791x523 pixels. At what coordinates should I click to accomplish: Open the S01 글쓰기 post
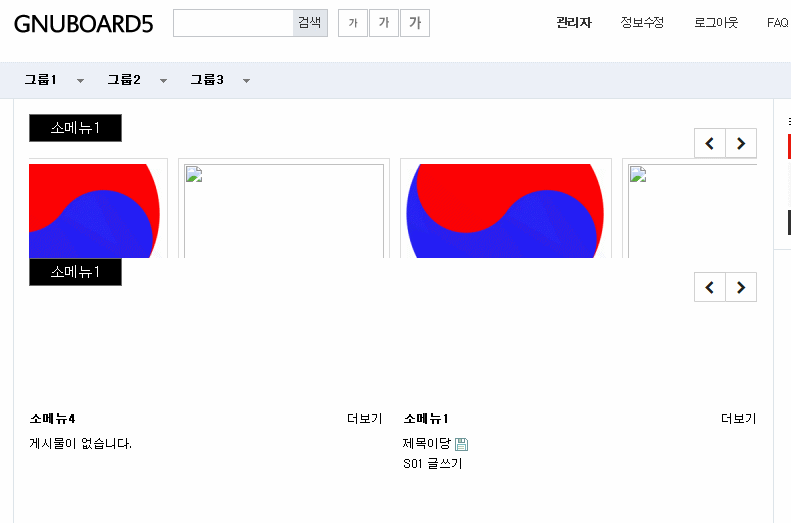[432, 463]
